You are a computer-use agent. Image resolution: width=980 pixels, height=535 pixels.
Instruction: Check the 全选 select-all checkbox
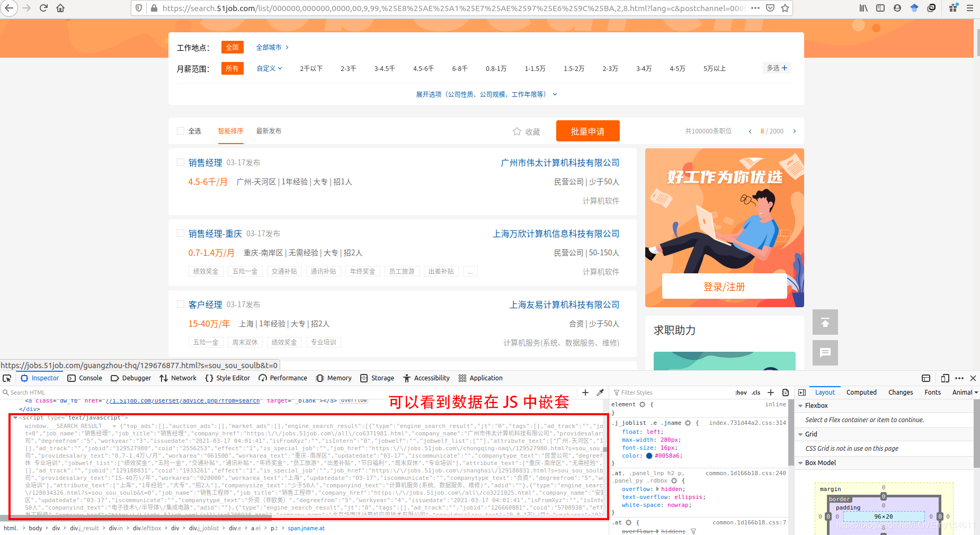click(181, 131)
